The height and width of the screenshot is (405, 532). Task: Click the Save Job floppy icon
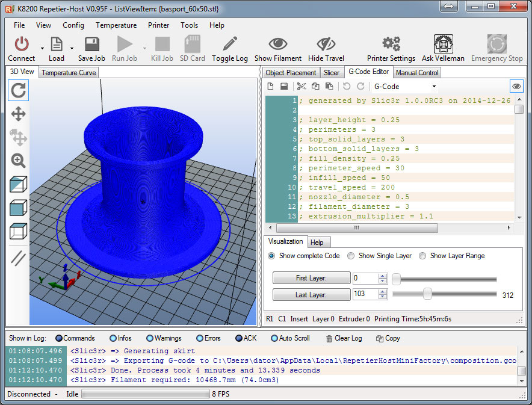click(x=91, y=44)
